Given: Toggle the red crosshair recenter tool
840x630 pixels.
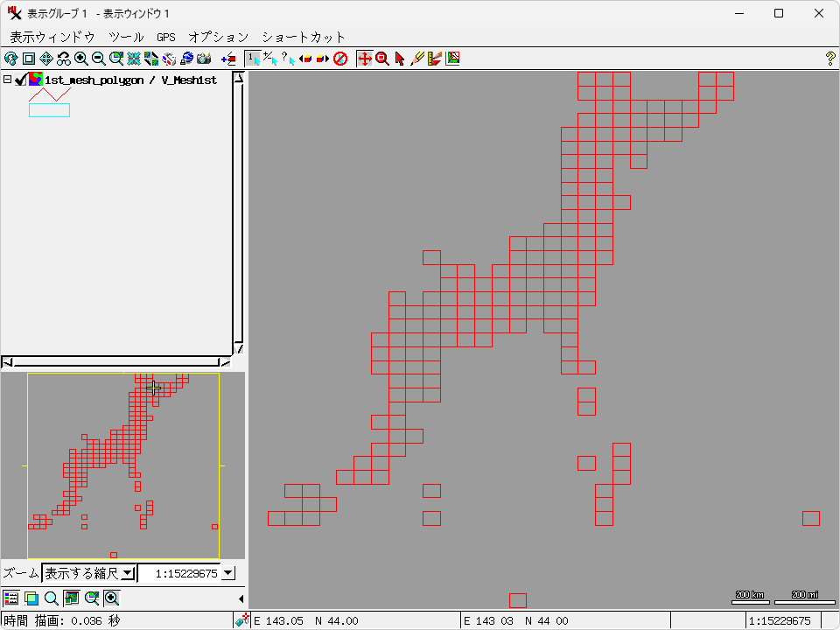Looking at the screenshot, I should click(x=365, y=59).
